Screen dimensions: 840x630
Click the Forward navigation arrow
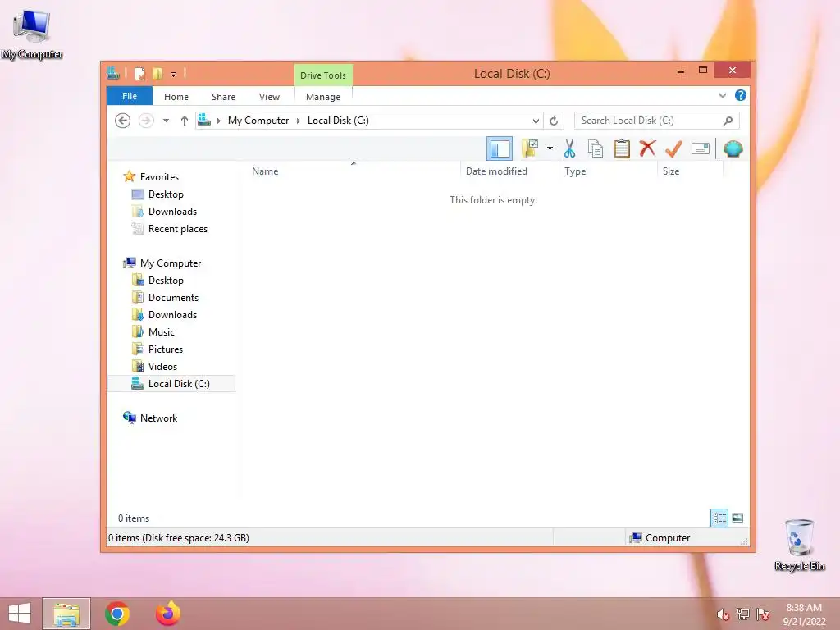pyautogui.click(x=146, y=121)
